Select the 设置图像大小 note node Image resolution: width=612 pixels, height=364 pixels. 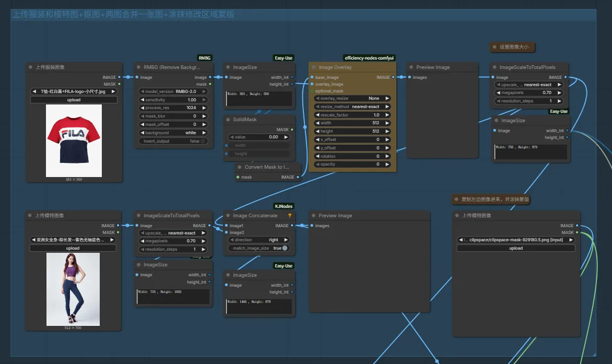[x=512, y=47]
